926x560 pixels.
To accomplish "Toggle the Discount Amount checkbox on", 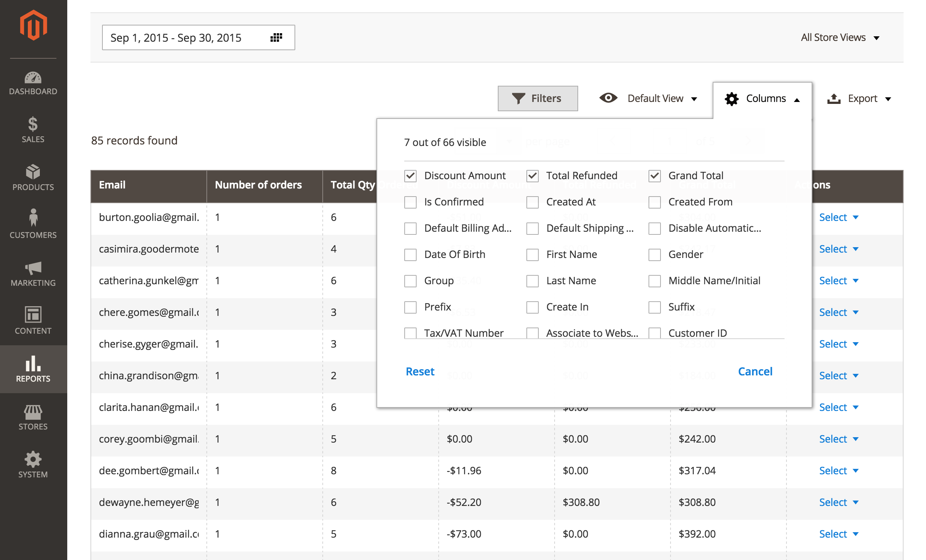I will click(411, 175).
